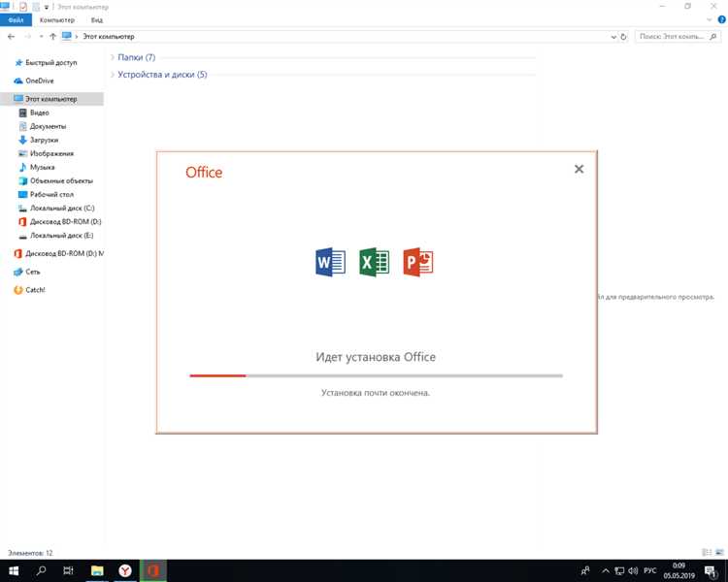The width and height of the screenshot is (728, 582).
Task: Open volume control in tray
Action: tap(633, 571)
